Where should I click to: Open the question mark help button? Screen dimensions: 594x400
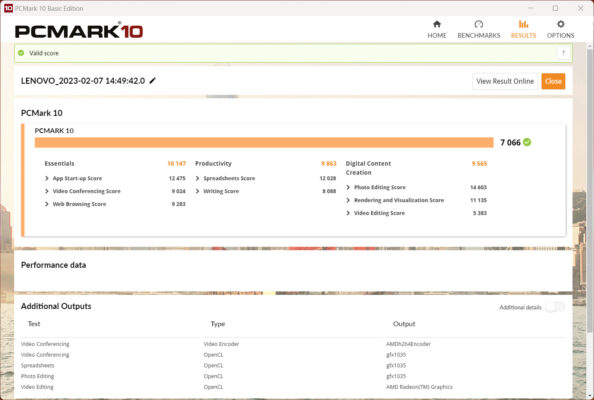coord(563,53)
